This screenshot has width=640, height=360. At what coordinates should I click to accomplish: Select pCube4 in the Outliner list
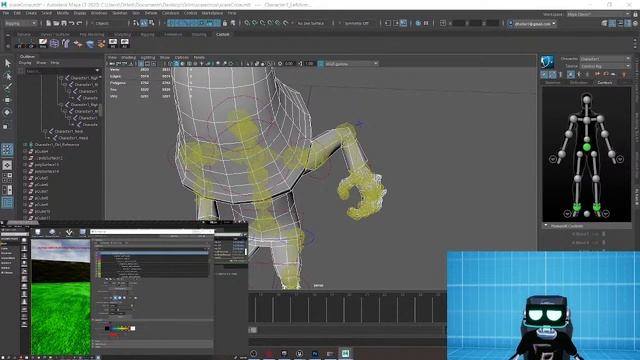click(41, 151)
